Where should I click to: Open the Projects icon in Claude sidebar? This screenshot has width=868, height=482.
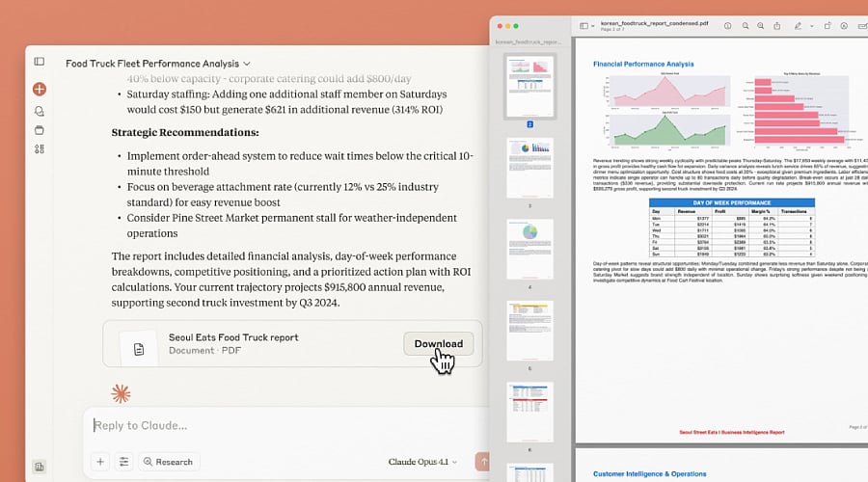click(x=40, y=130)
